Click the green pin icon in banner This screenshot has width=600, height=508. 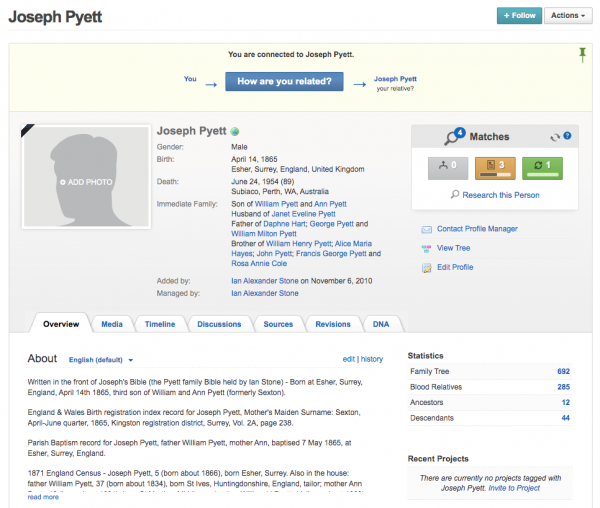(x=582, y=55)
